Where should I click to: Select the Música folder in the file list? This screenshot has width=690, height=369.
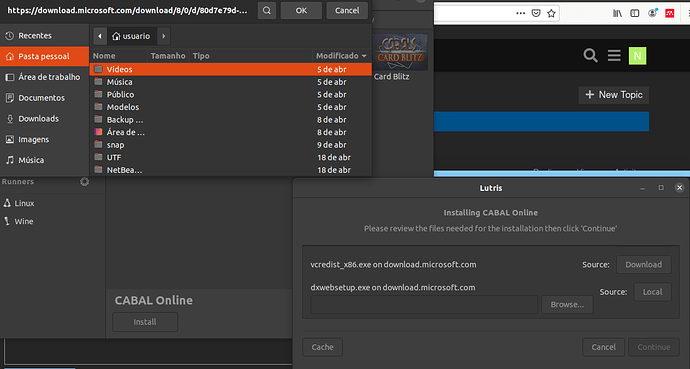231,82
